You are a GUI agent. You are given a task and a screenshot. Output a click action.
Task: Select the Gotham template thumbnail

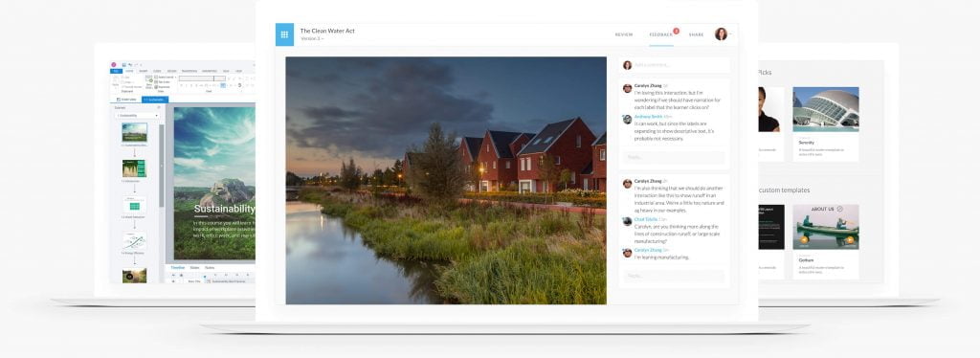point(826,227)
